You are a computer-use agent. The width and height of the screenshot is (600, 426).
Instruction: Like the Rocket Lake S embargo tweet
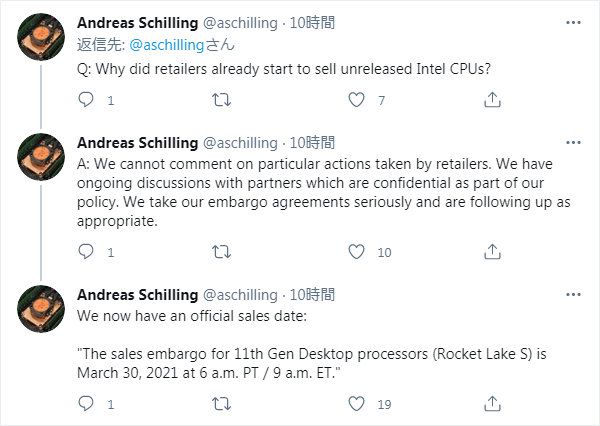(357, 404)
